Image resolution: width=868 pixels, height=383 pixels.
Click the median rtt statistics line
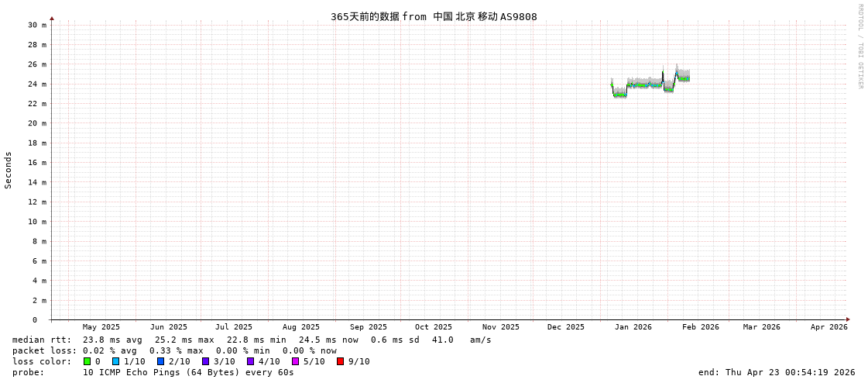pyautogui.click(x=252, y=340)
